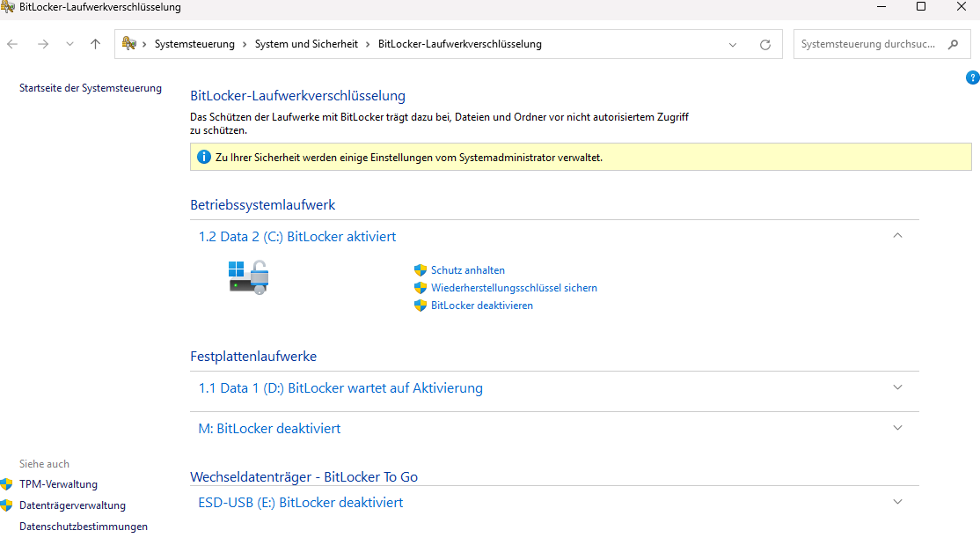Click the C: drive unlocked padlock icon
Viewport: 980px width, 538px height.
[x=249, y=277]
